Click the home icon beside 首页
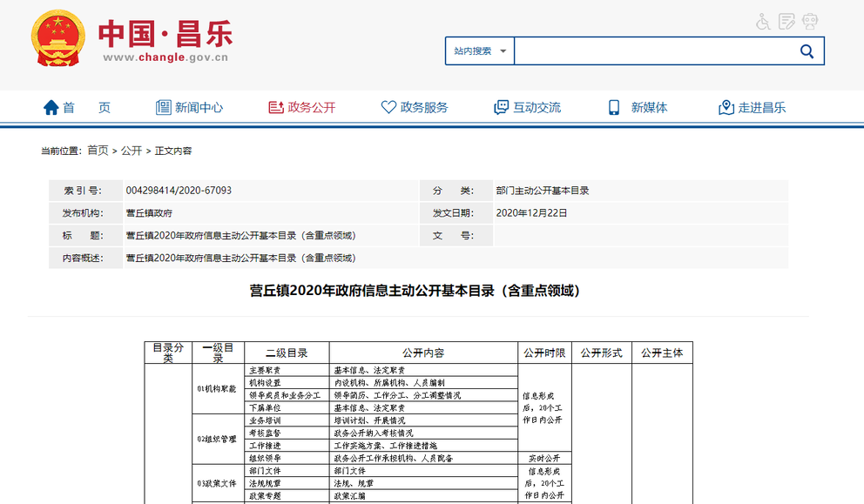Viewport: 864px width, 504px height. point(51,107)
